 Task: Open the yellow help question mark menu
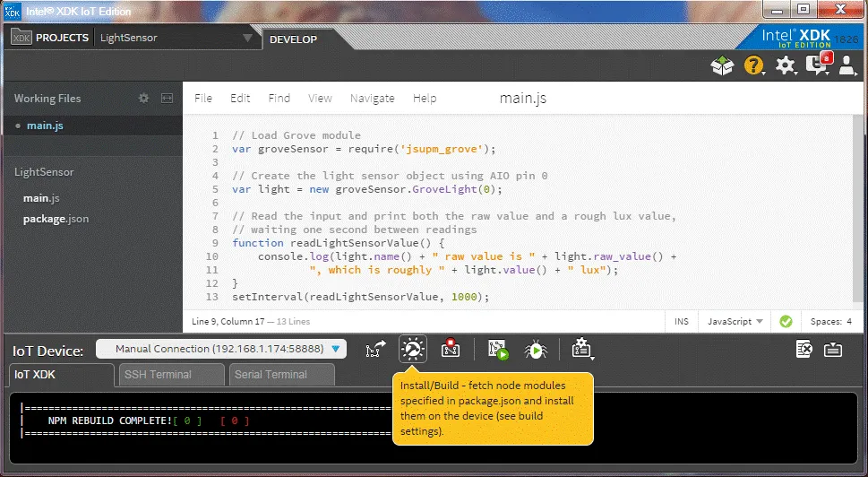754,65
